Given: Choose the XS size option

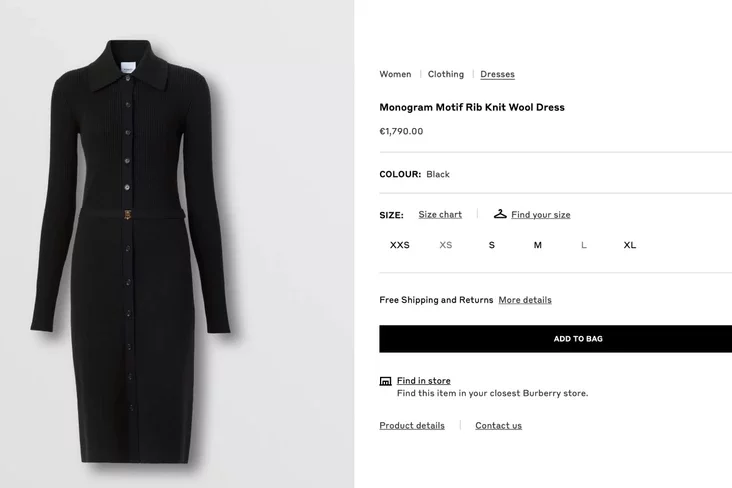Looking at the screenshot, I should click(446, 245).
